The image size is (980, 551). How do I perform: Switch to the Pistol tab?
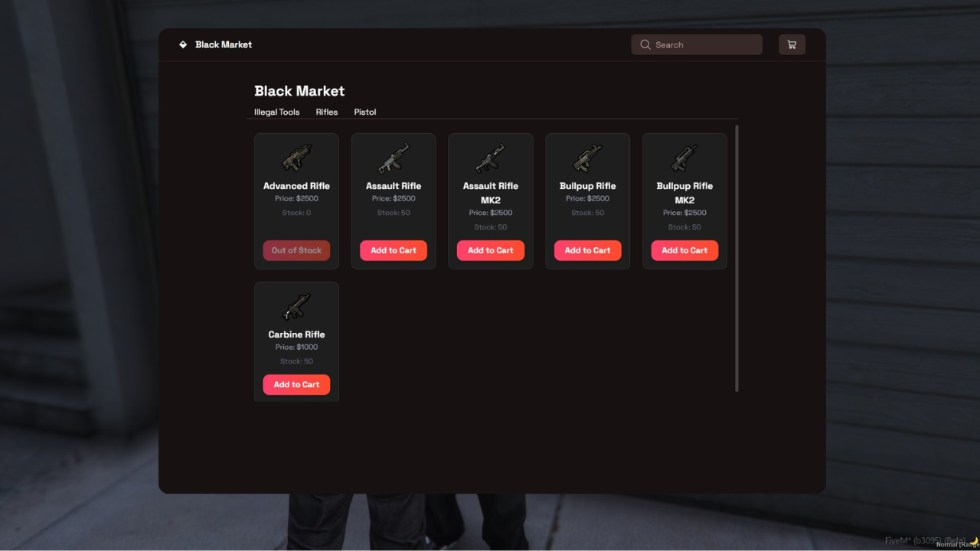click(x=364, y=112)
